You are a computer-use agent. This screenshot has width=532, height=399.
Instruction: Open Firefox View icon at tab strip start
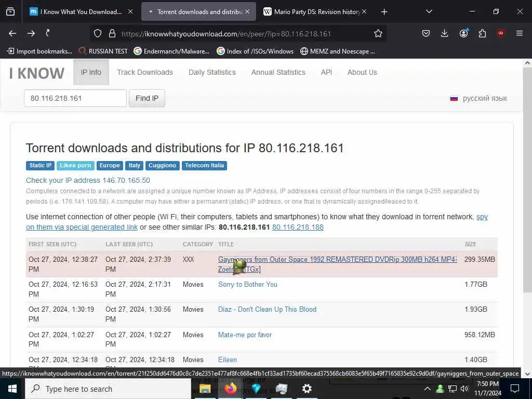pos(10,11)
